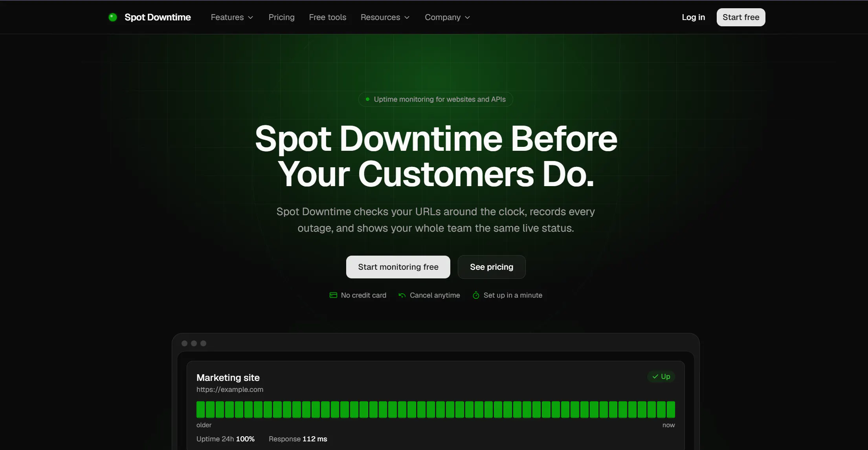Screen dimensions: 868x450
Task: Expand the Features dropdown menu
Action: pos(232,17)
